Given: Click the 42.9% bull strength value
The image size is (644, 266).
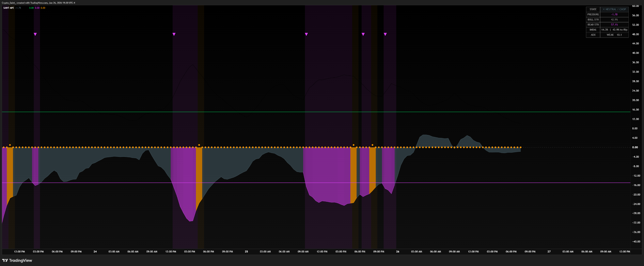Looking at the screenshot, I should 614,20.
